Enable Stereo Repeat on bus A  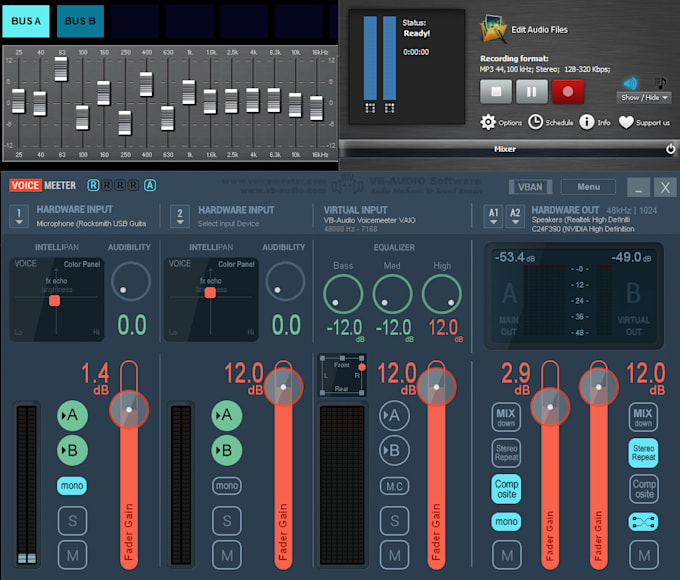point(506,452)
